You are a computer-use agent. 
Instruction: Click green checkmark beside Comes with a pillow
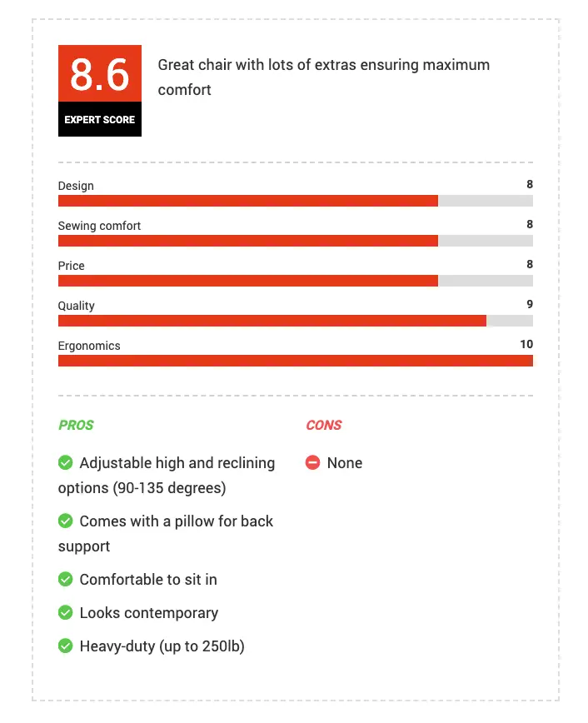tap(66, 521)
